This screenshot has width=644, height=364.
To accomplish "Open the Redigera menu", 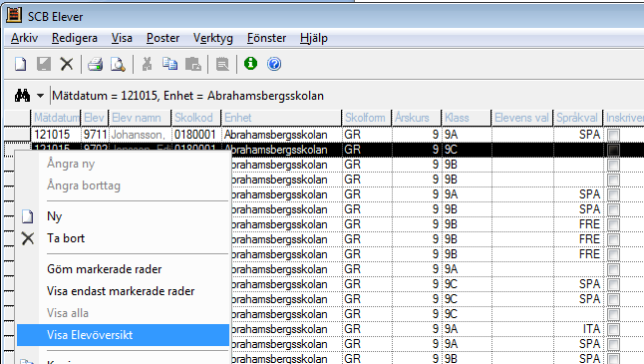I will pyautogui.click(x=75, y=38).
